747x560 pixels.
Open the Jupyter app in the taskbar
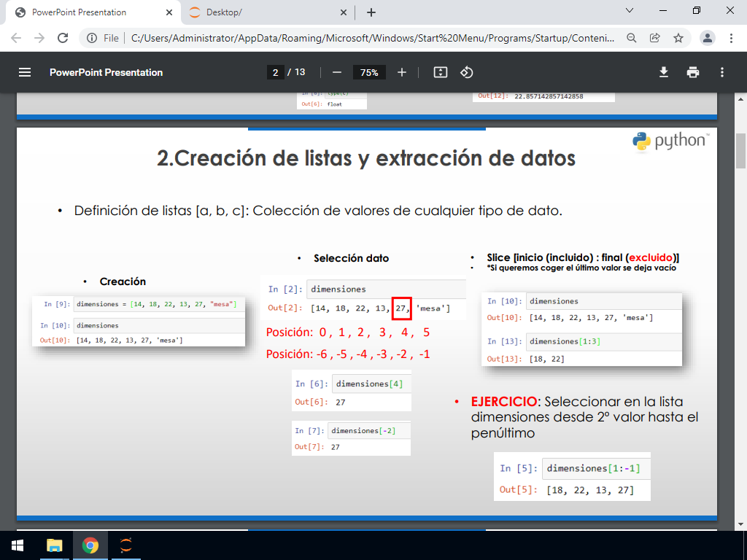[x=125, y=545]
